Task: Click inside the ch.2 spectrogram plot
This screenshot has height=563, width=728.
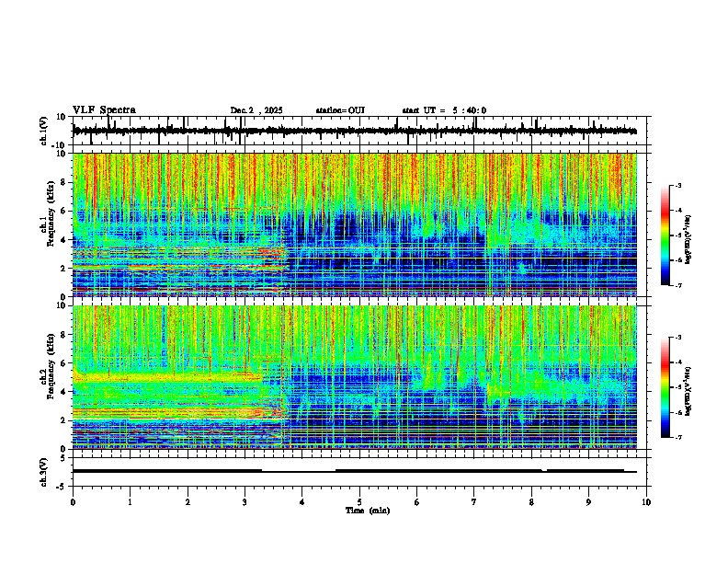Action: click(x=355, y=377)
